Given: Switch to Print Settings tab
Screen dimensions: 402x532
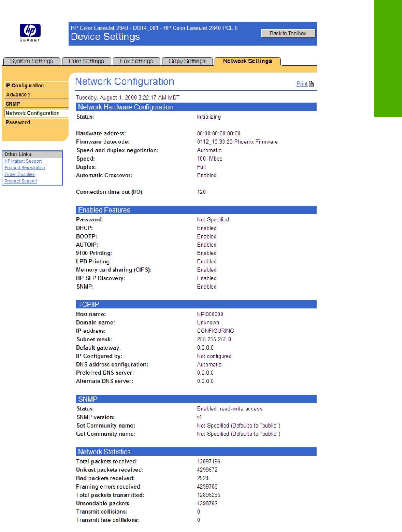Looking at the screenshot, I should tap(86, 61).
